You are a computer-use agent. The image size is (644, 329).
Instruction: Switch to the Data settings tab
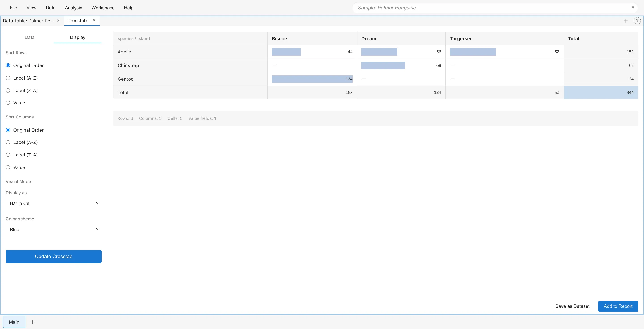tap(30, 37)
